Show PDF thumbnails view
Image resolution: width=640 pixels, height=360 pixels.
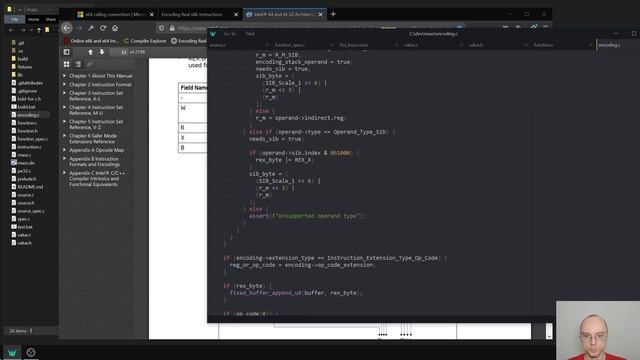click(67, 64)
